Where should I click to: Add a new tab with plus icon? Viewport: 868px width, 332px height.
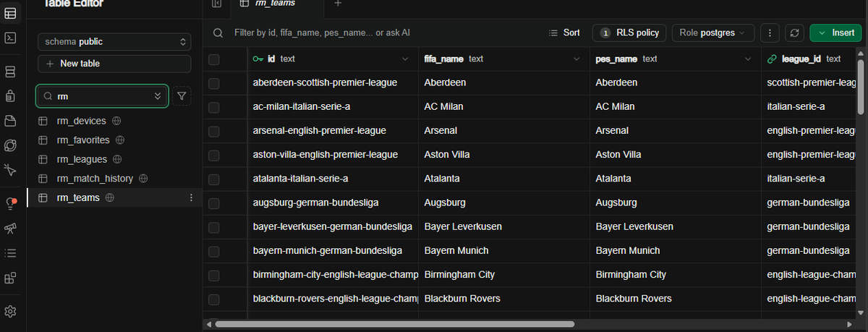click(338, 4)
